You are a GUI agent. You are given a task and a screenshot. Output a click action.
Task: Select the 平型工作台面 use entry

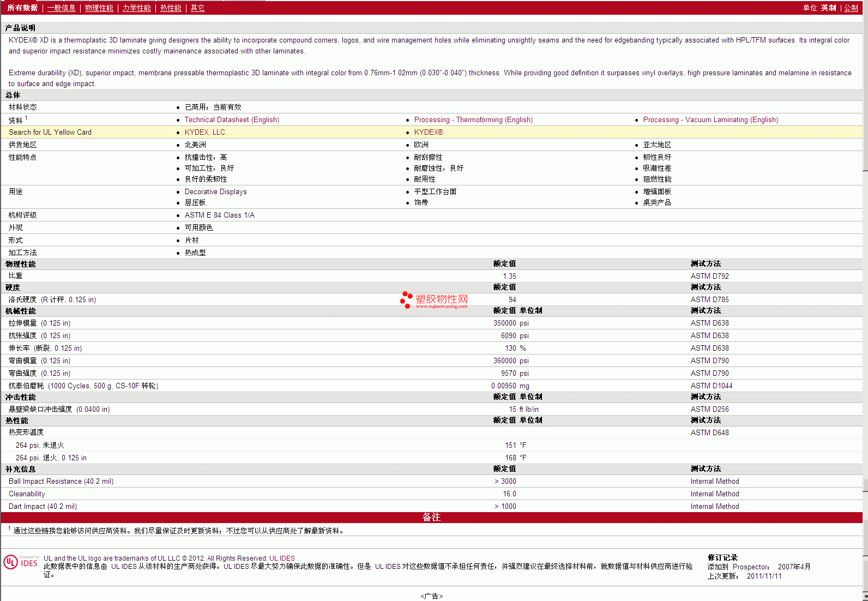[435, 192]
